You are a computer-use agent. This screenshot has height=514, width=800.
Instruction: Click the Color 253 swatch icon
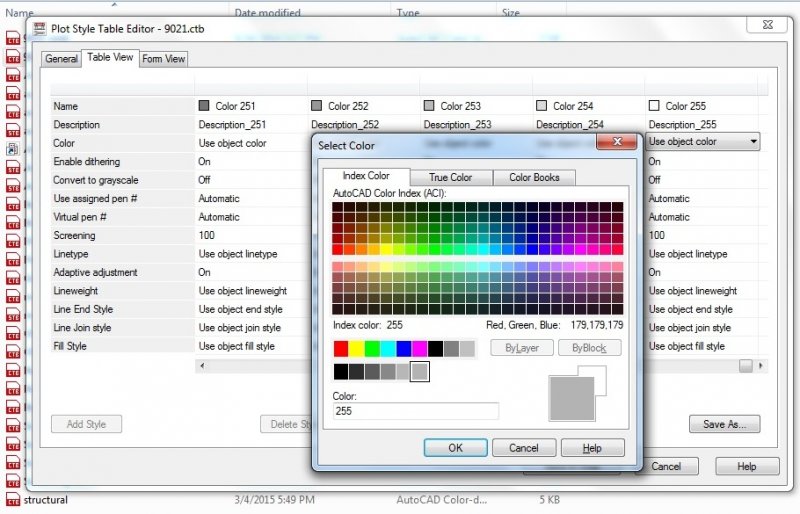429,106
